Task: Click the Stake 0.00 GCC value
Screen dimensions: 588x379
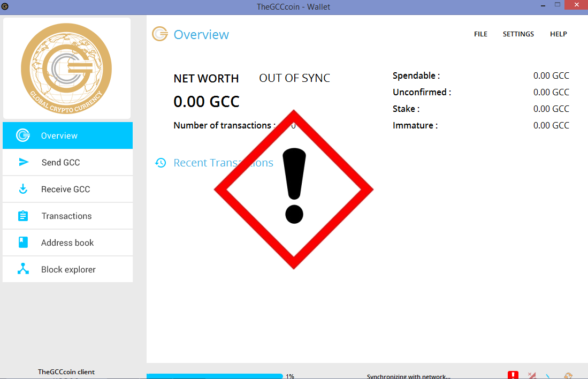Action: coord(551,109)
